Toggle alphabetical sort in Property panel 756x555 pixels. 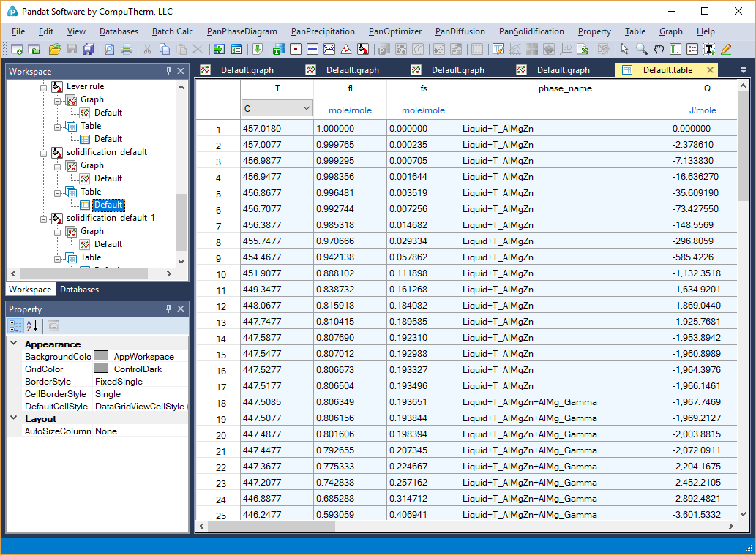point(31,326)
